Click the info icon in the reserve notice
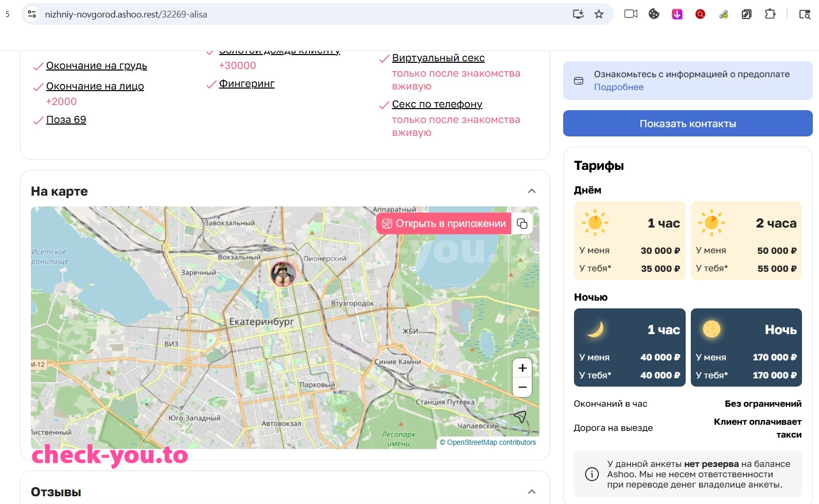Image resolution: width=819 pixels, height=504 pixels. [x=592, y=474]
